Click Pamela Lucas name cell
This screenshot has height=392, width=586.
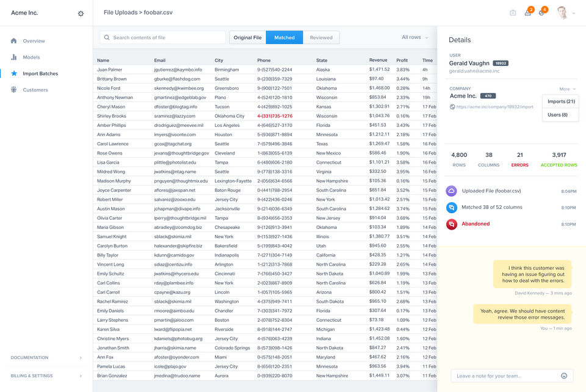pos(111,366)
